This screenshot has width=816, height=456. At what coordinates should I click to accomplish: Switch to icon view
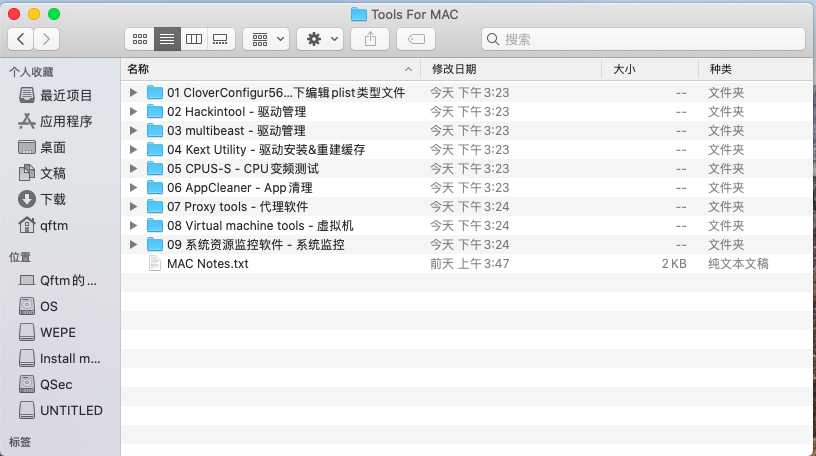pos(139,39)
